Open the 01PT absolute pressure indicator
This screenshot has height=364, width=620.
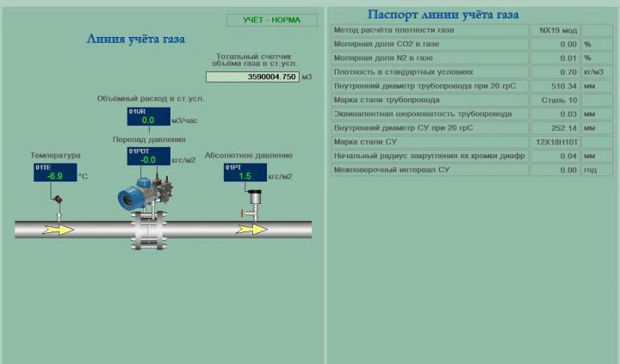point(245,172)
